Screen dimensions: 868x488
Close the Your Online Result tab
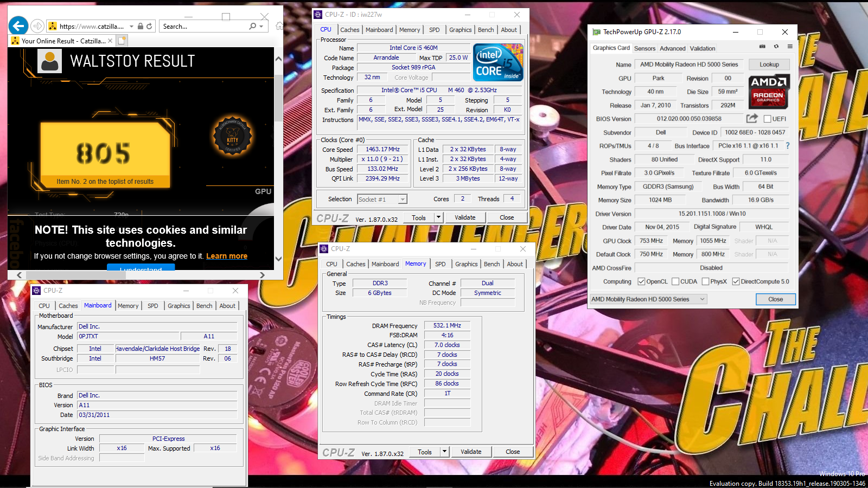[x=110, y=41]
